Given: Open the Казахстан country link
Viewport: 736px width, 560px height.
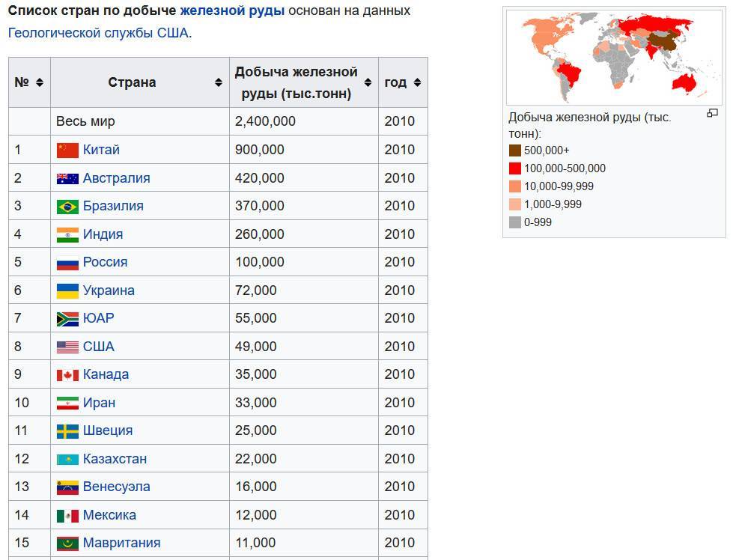Looking at the screenshot, I should [115, 459].
